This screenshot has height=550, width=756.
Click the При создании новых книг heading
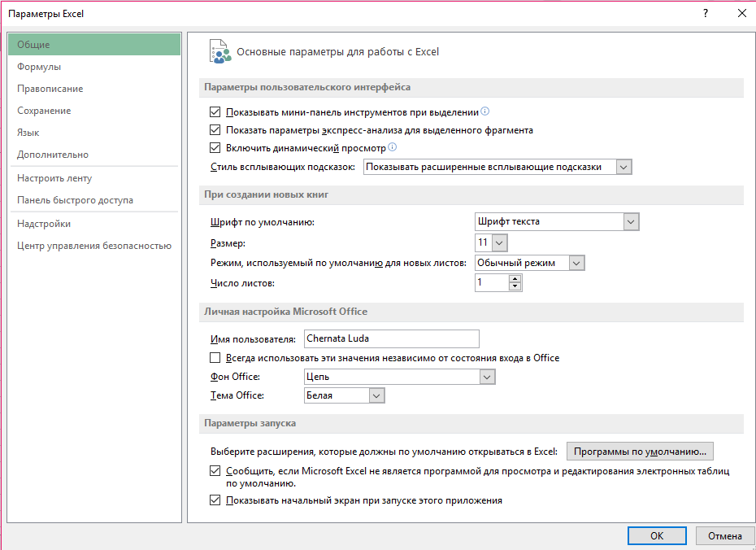click(x=266, y=194)
